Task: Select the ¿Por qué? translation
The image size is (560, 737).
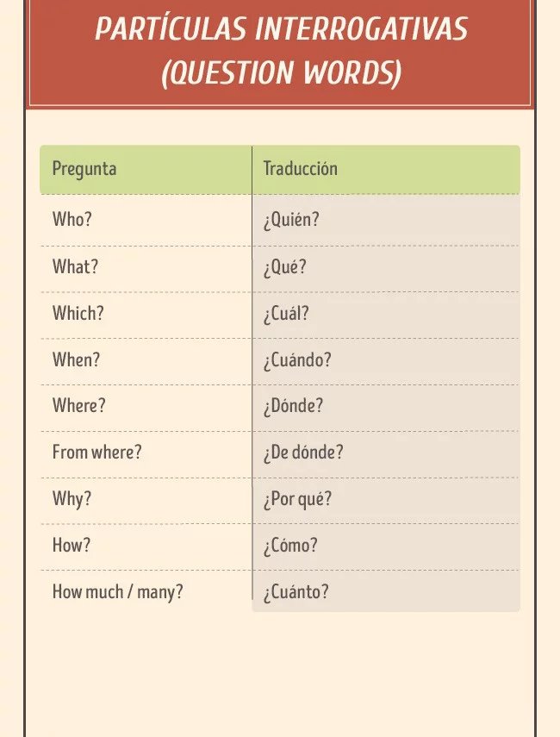Action: (297, 499)
